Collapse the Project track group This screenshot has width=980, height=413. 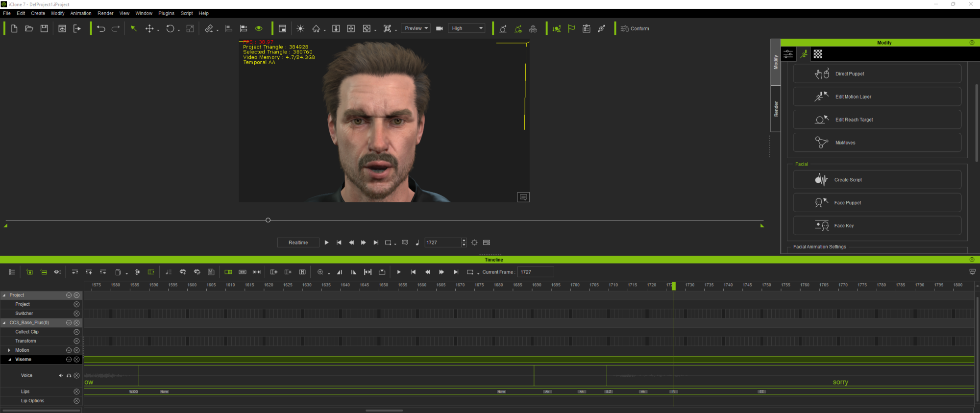coord(4,295)
